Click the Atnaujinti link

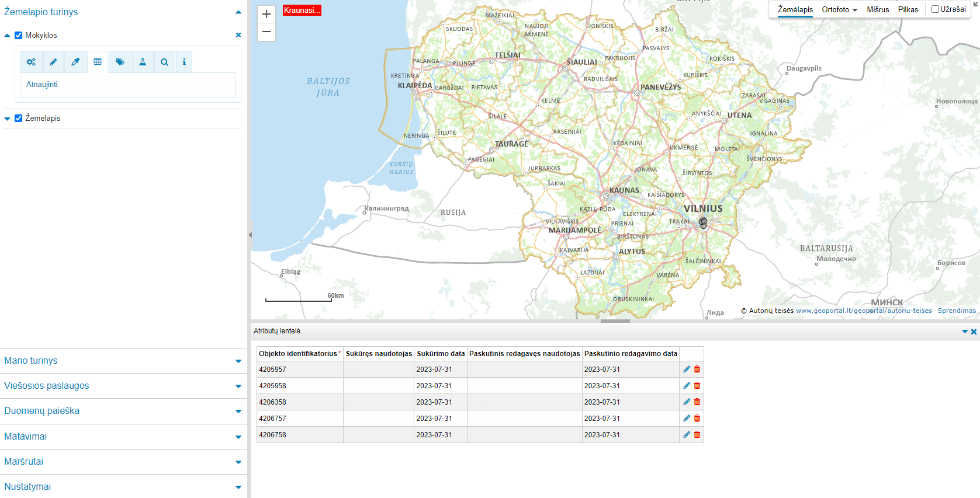coord(42,85)
